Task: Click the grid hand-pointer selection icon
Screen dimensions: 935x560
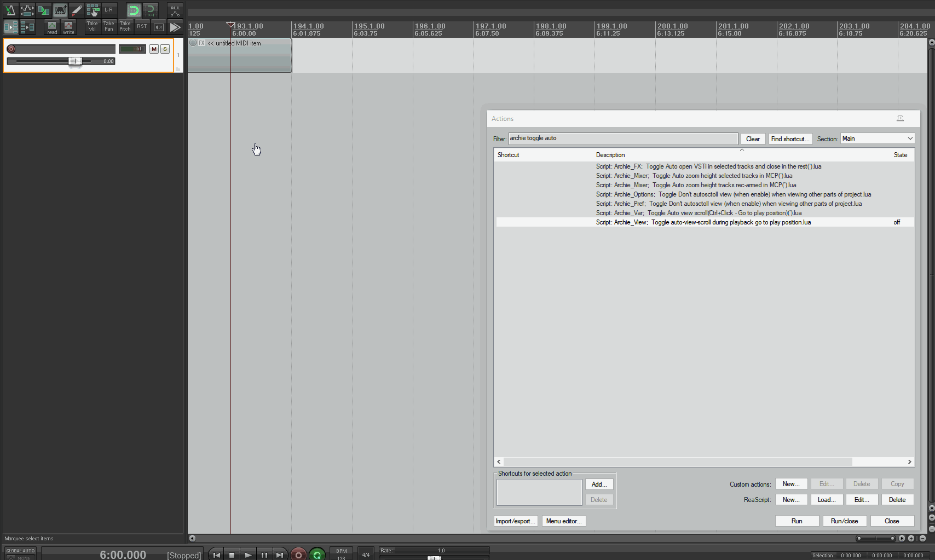Action: pos(93,9)
